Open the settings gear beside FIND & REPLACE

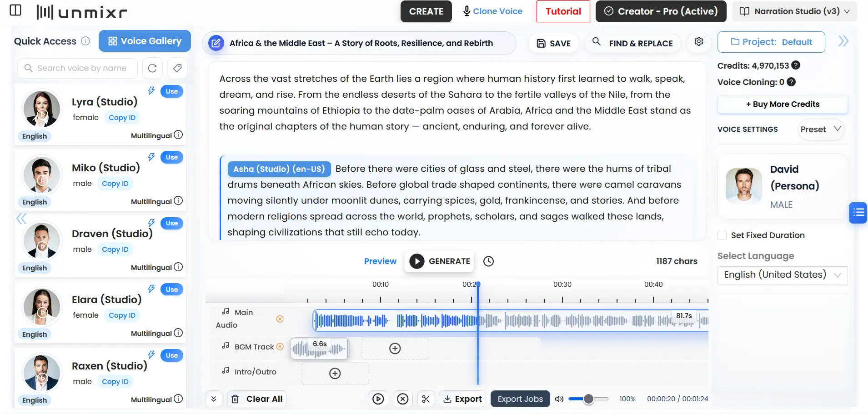click(x=698, y=42)
